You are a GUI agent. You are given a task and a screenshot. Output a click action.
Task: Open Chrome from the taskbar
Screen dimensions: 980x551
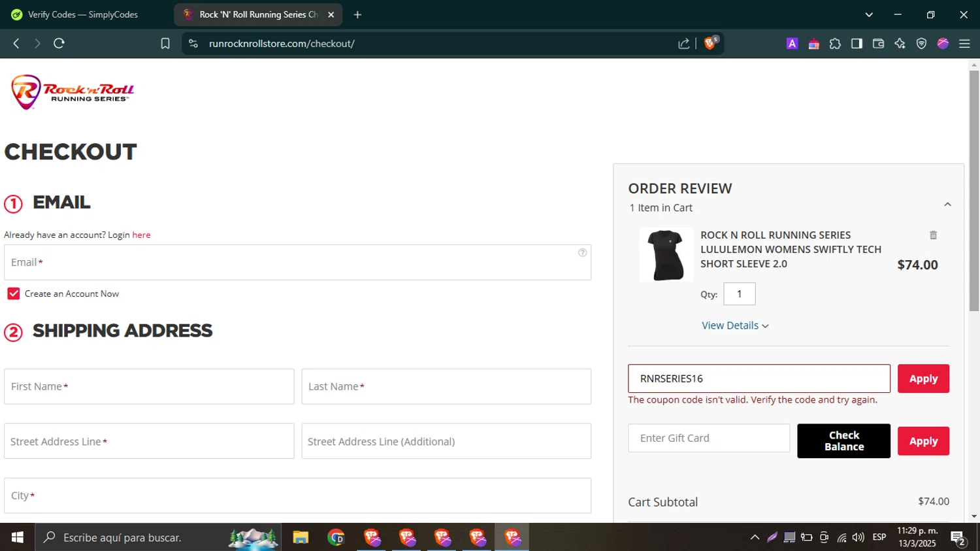pyautogui.click(x=336, y=537)
